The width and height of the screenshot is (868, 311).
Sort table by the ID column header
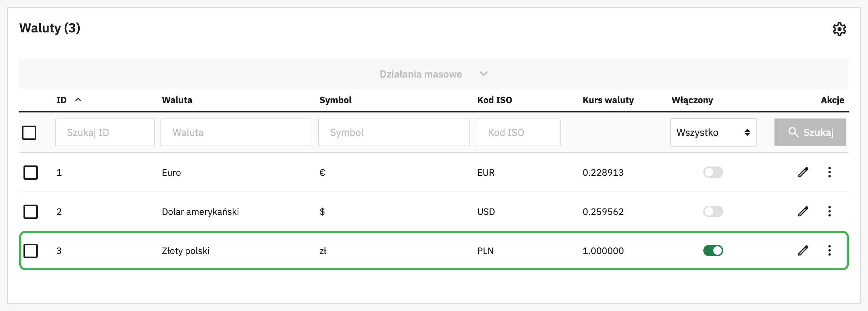click(61, 100)
